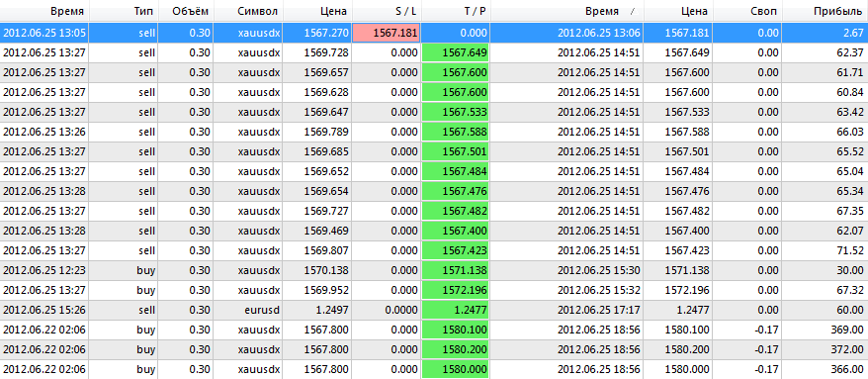This screenshot has height=379, width=868.
Task: Click profit value 67.35
Action: point(850,211)
